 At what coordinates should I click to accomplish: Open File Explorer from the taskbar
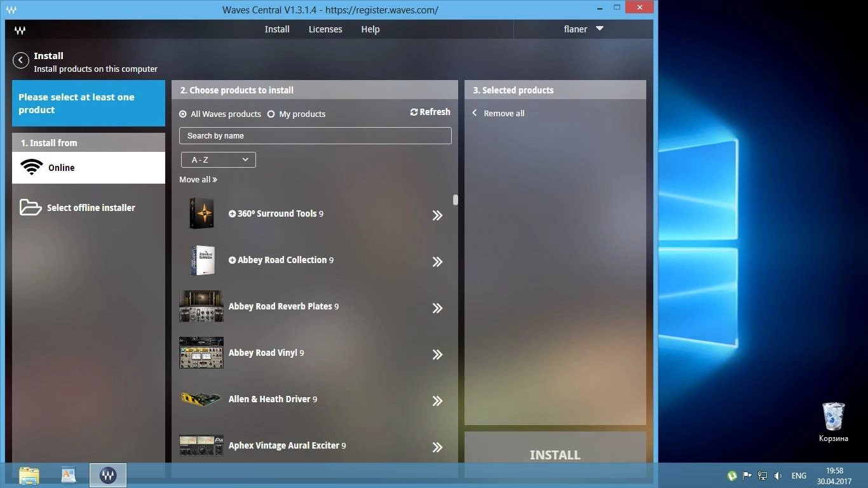(29, 475)
